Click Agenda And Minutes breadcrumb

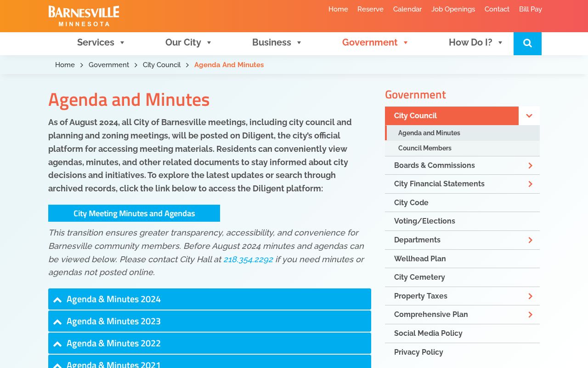point(229,65)
